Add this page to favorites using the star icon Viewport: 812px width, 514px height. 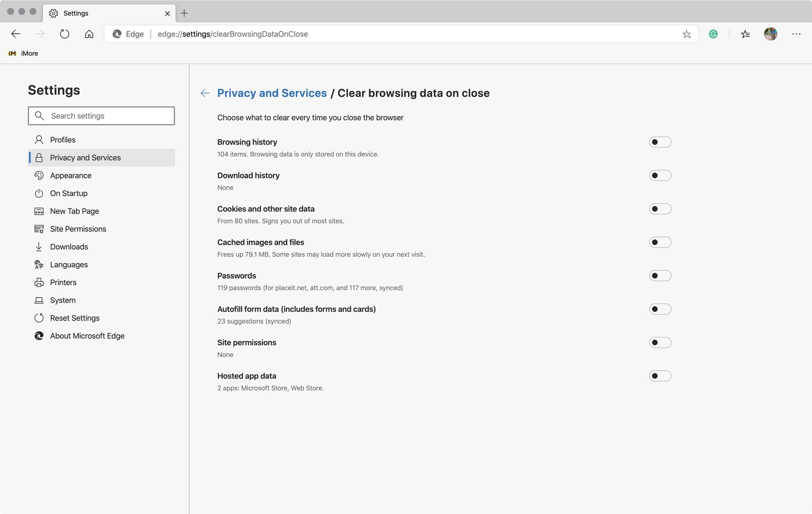tap(687, 34)
